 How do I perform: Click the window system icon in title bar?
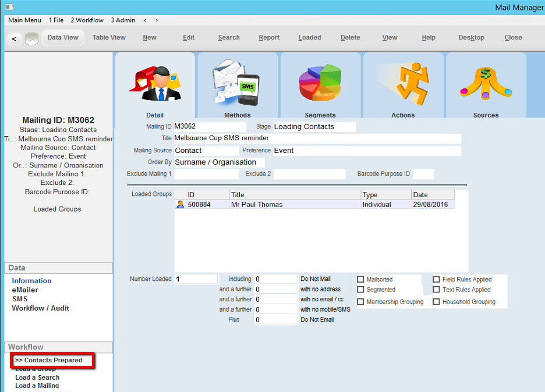(9, 7)
